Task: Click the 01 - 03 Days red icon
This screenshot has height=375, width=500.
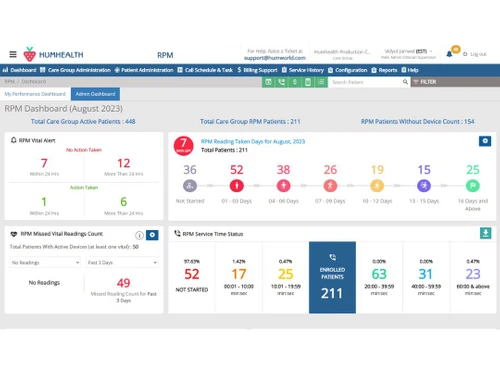Action: point(237,186)
